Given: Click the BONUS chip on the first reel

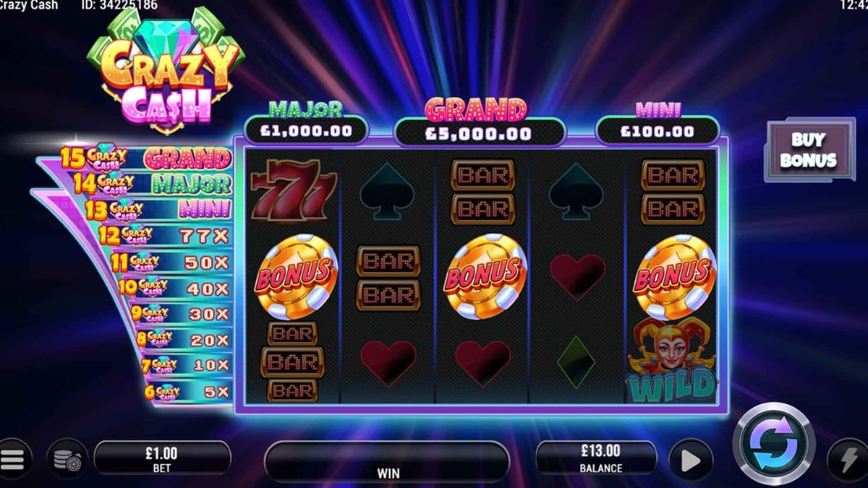Looking at the screenshot, I should 294,275.
